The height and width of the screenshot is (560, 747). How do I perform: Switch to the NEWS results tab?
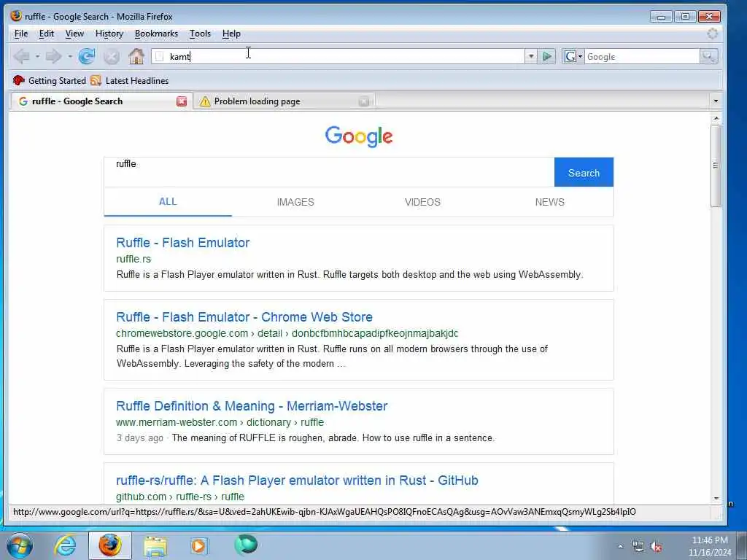point(550,202)
